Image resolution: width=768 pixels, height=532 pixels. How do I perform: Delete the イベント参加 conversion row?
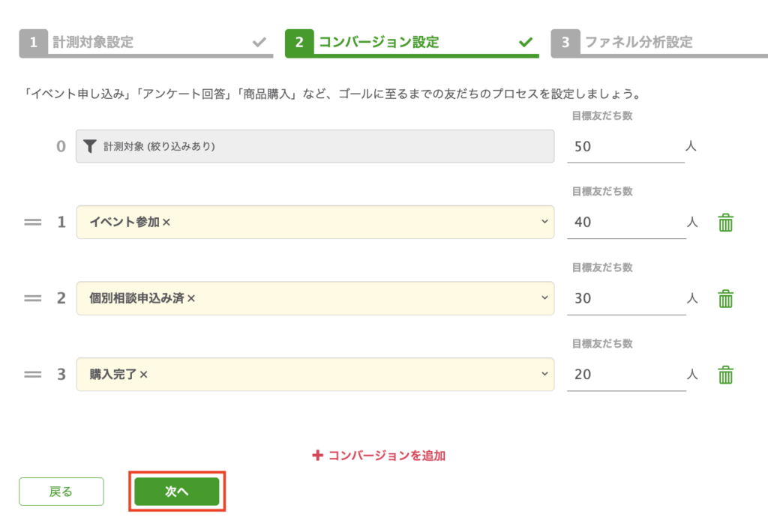point(725,223)
